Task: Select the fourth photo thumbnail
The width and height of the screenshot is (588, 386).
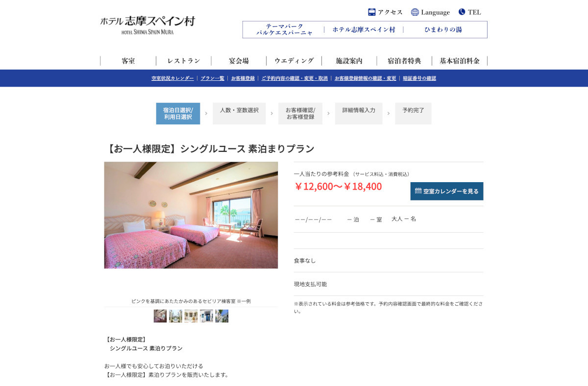Action: 206,316
